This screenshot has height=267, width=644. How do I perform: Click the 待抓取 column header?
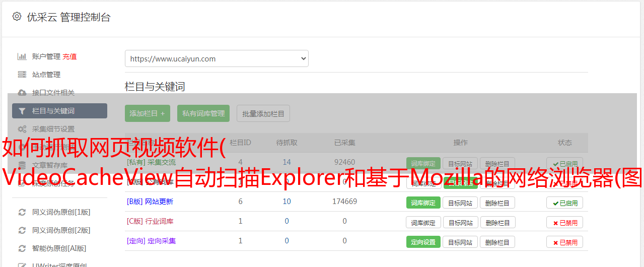tap(287, 143)
